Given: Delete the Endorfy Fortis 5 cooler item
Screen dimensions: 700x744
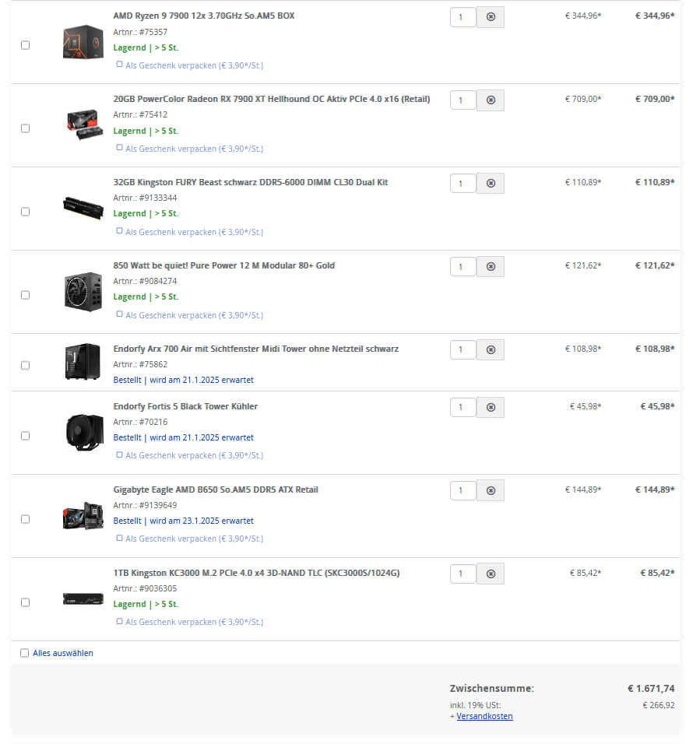Looking at the screenshot, I should point(491,408).
